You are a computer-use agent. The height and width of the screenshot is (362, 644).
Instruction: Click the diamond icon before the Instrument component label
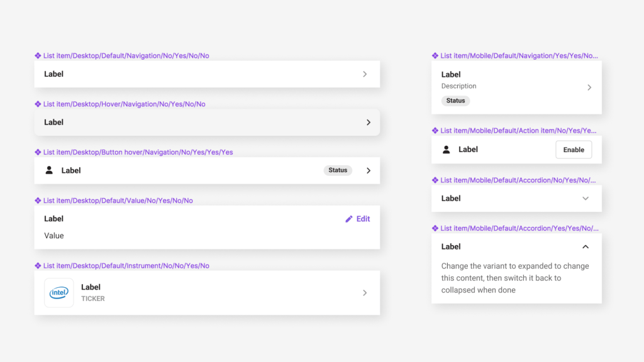pos(38,265)
